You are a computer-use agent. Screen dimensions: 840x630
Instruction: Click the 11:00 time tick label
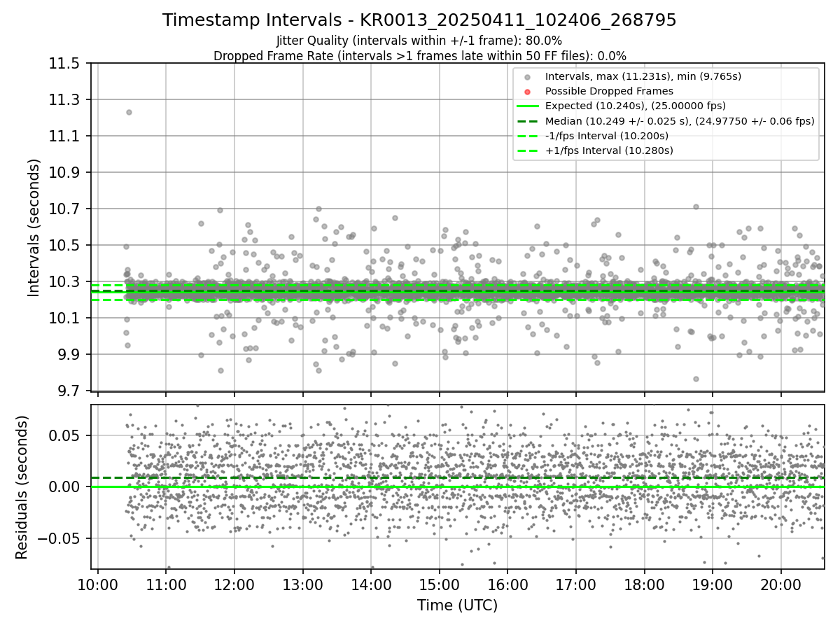166,584
